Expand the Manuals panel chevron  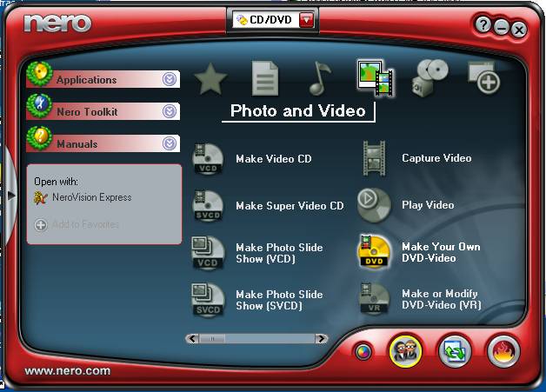point(170,143)
